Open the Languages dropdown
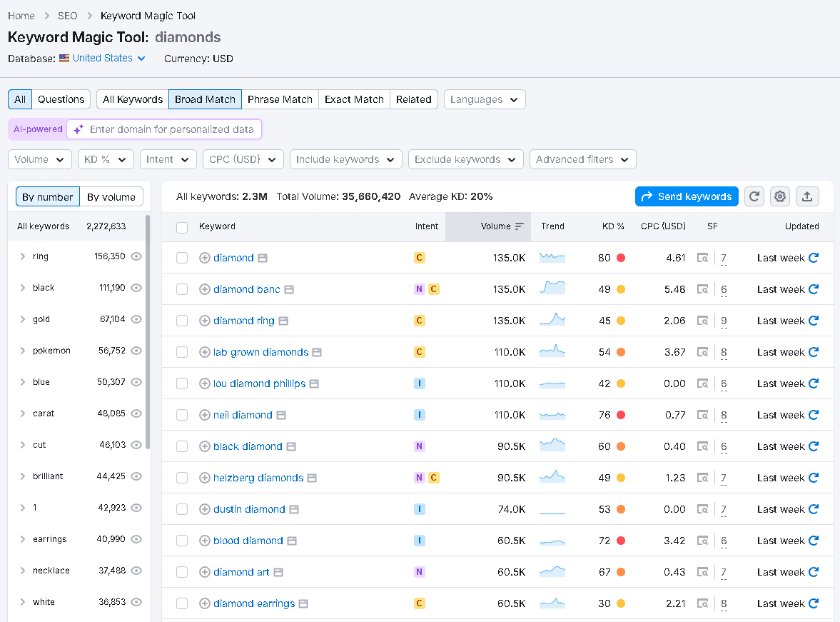The image size is (840, 622). [x=485, y=99]
